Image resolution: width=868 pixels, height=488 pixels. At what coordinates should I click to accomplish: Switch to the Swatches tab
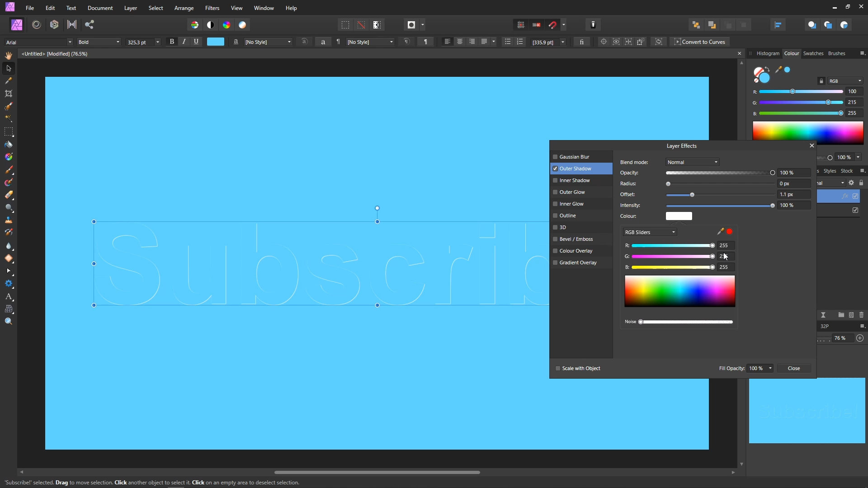pos(813,53)
